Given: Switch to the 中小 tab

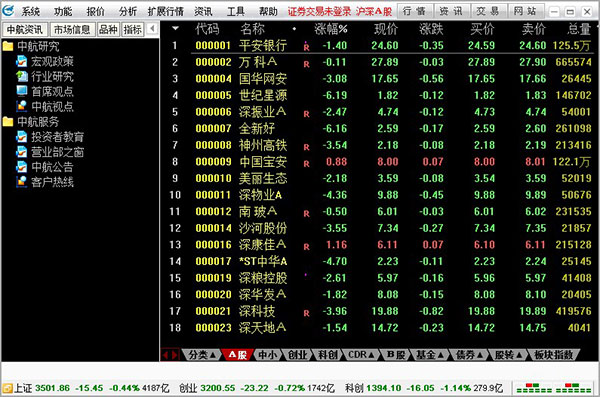Looking at the screenshot, I should pos(267,355).
